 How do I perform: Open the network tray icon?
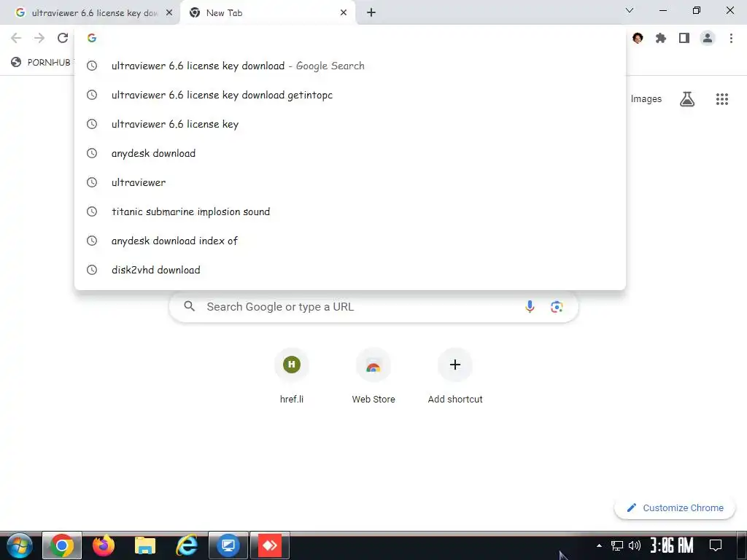pos(617,545)
